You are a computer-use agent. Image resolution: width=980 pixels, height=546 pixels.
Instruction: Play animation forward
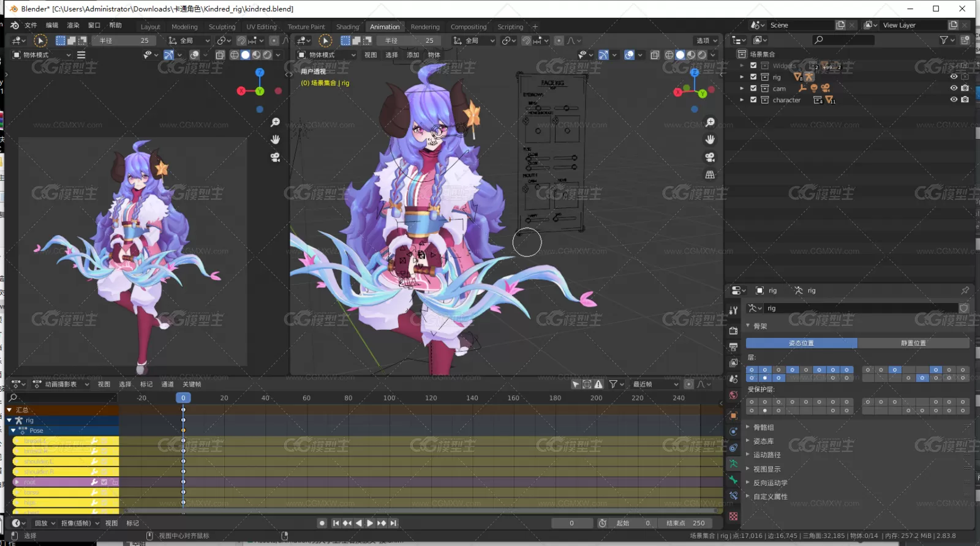(x=370, y=523)
